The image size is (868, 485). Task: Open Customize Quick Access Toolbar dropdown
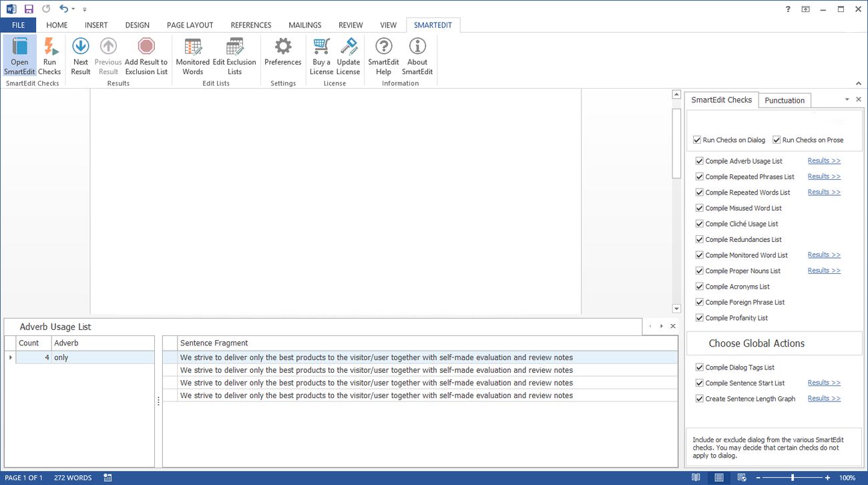(x=85, y=9)
